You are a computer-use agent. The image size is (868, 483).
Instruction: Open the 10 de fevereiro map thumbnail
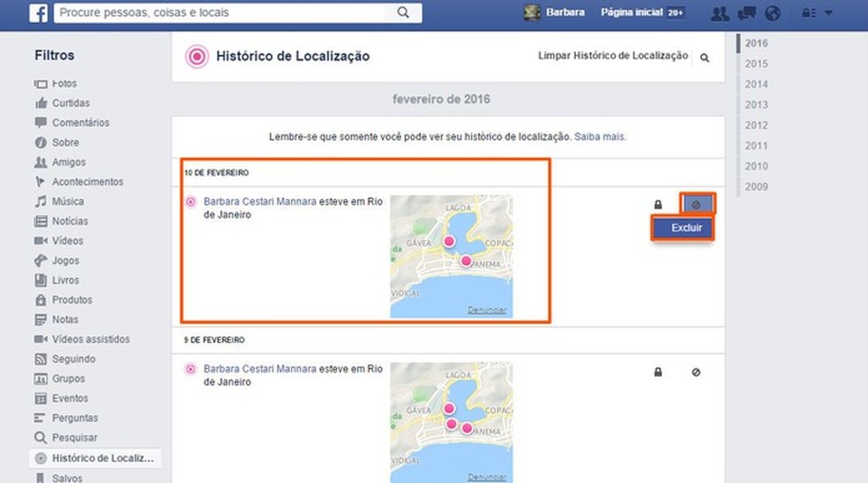[x=451, y=256]
